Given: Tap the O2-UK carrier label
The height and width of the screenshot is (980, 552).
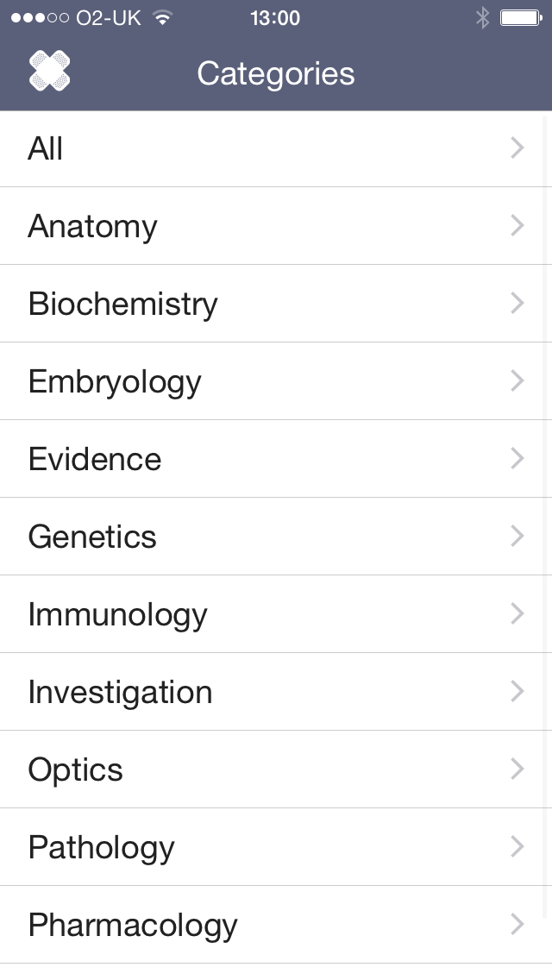Looking at the screenshot, I should tap(109, 18).
